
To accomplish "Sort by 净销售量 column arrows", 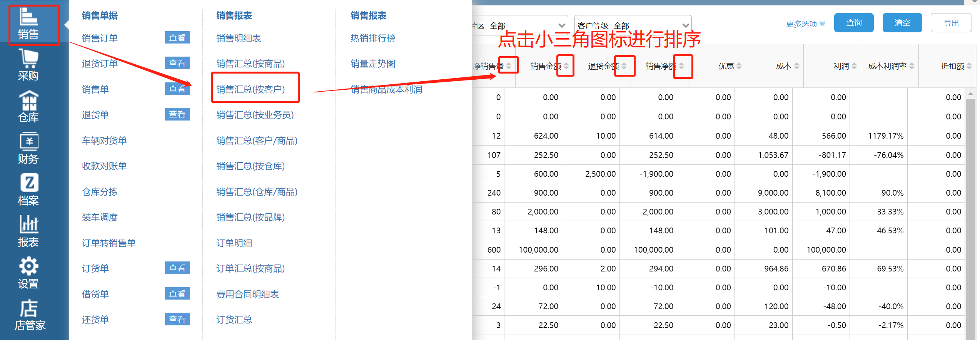I will tap(509, 66).
